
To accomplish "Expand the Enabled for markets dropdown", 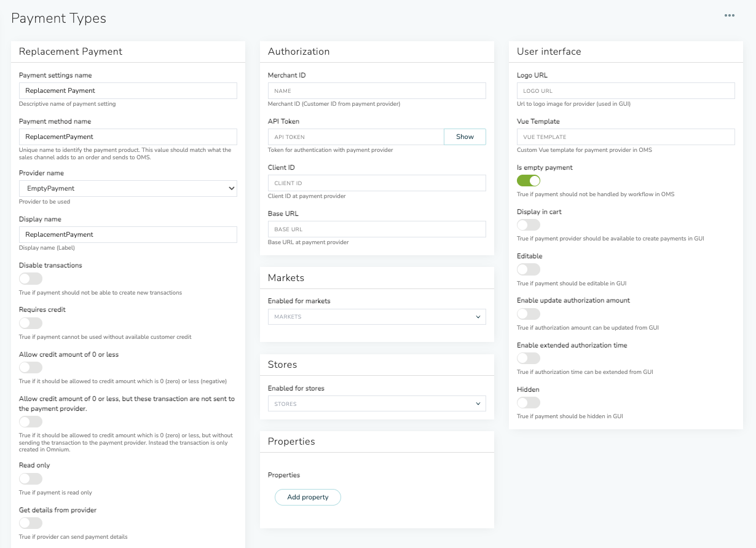I will 377,317.
